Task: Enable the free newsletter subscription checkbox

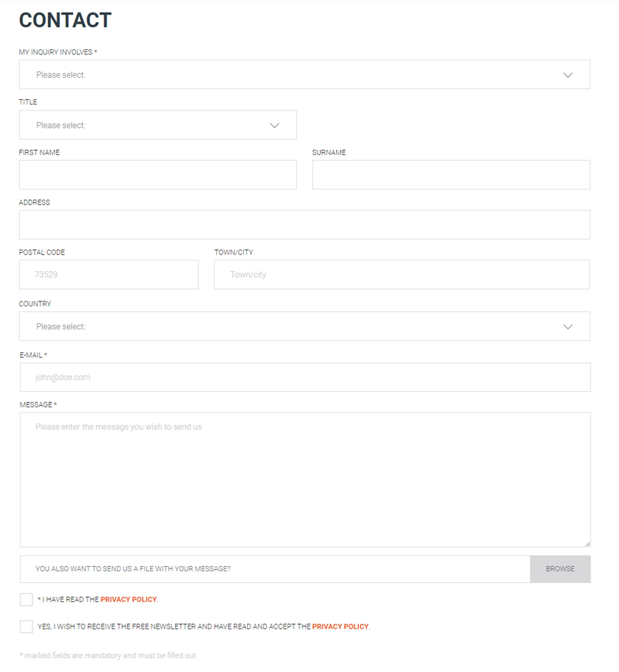Action: point(26,626)
